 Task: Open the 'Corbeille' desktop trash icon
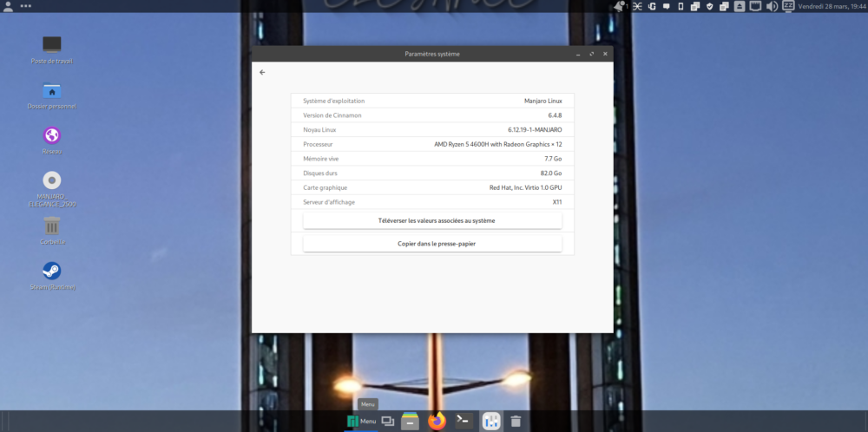click(52, 232)
